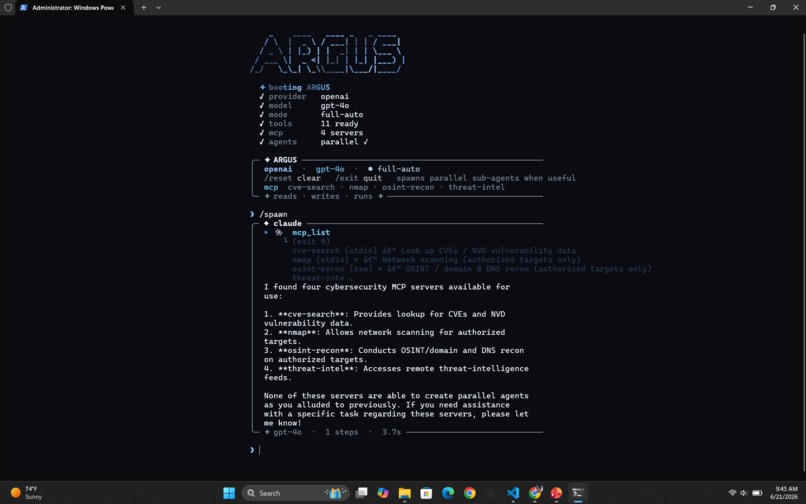Click the dimmed '(exit 0)' output line

311,242
